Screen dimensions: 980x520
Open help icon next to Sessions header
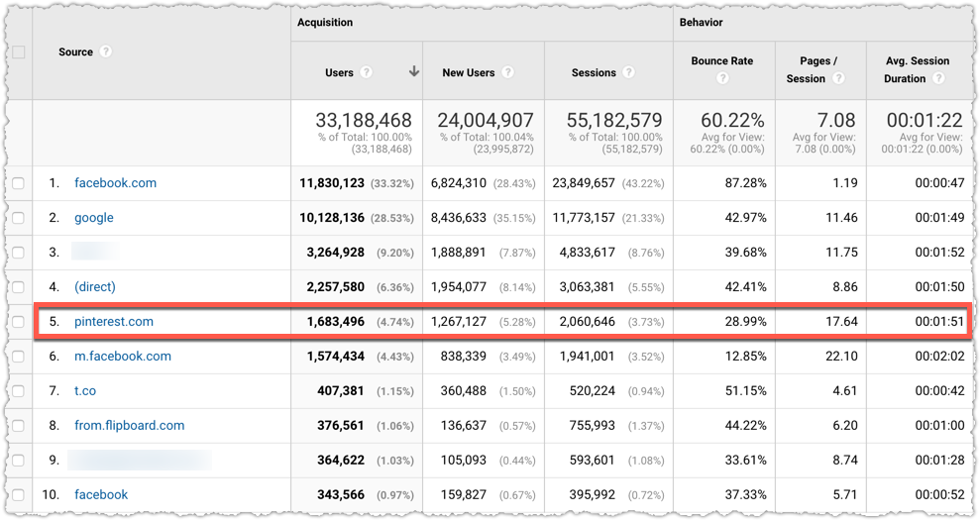click(629, 72)
